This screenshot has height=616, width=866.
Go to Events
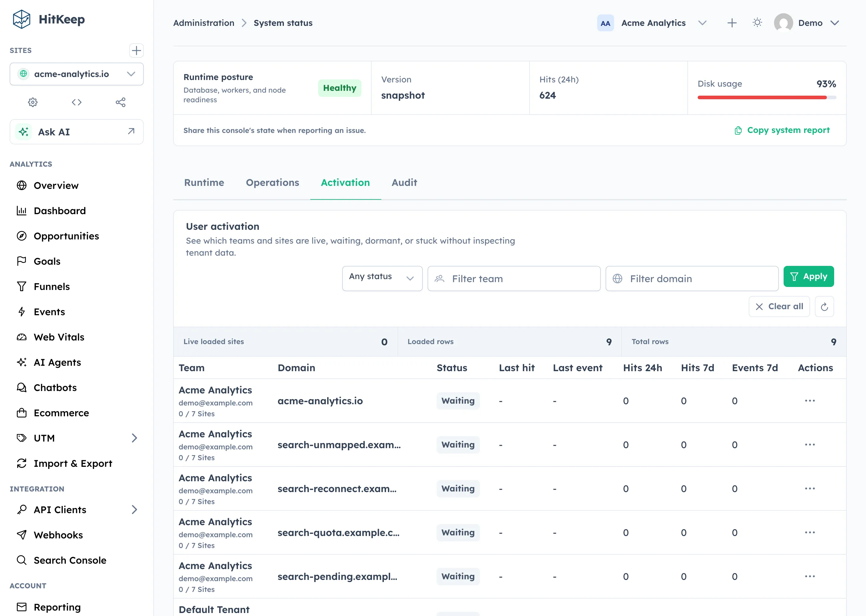[x=49, y=312]
